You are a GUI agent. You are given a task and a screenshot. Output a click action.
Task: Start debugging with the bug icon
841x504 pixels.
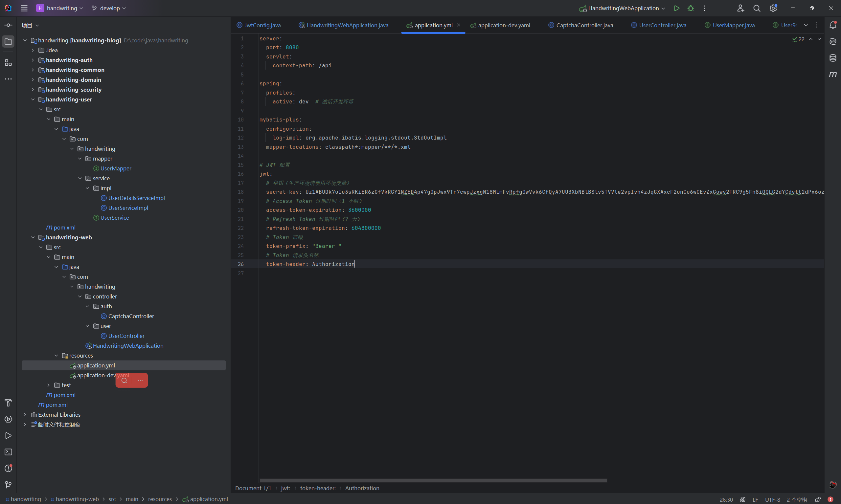pos(691,8)
